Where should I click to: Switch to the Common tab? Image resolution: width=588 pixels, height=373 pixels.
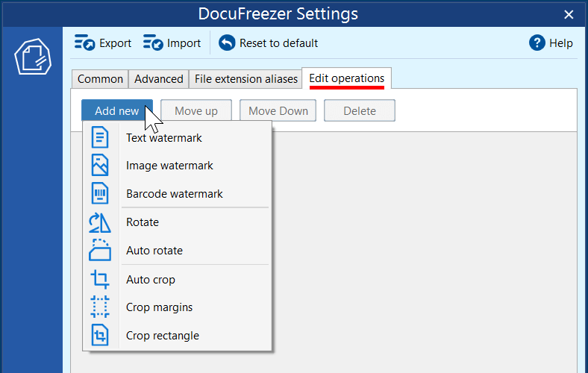click(100, 79)
